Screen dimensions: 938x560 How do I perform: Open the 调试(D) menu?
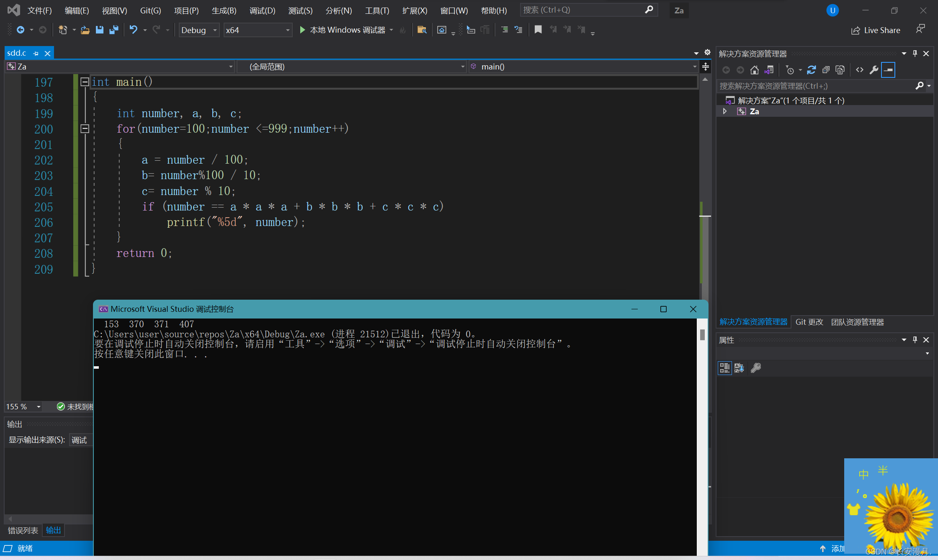[x=262, y=10]
